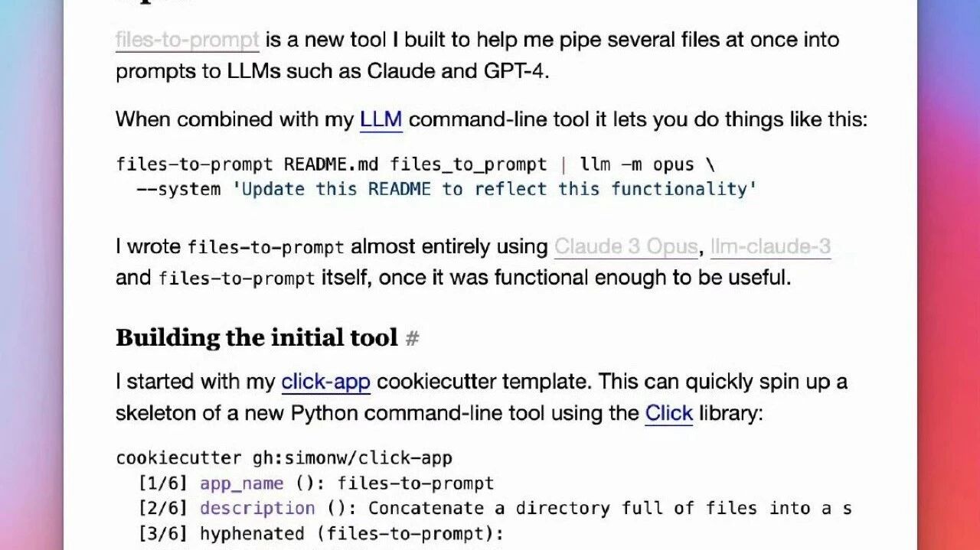The width and height of the screenshot is (980, 550).
Task: Click the hyphenated (files-to-prompt) line
Action: point(352,533)
